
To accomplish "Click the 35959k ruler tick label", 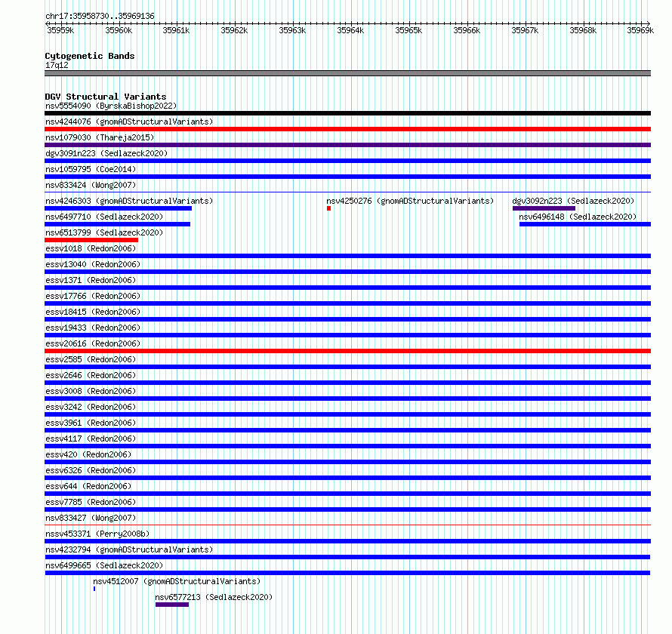I will click(60, 30).
